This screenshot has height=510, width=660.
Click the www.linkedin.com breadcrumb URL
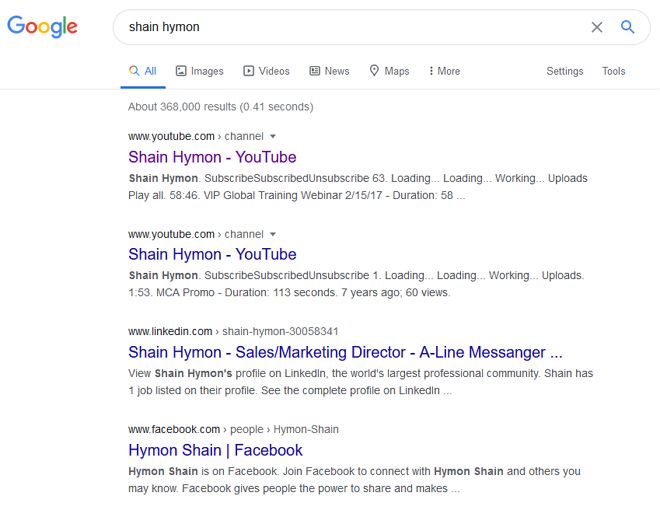(233, 332)
